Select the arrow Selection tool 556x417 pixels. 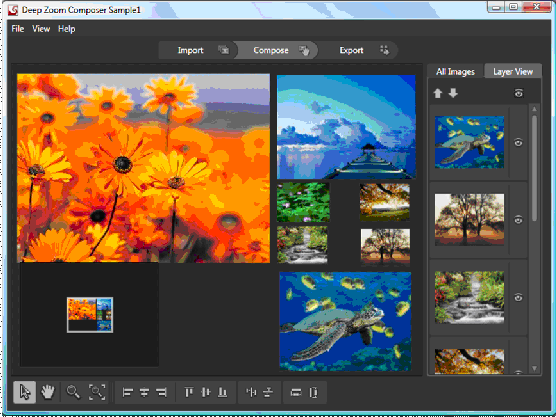tap(24, 392)
